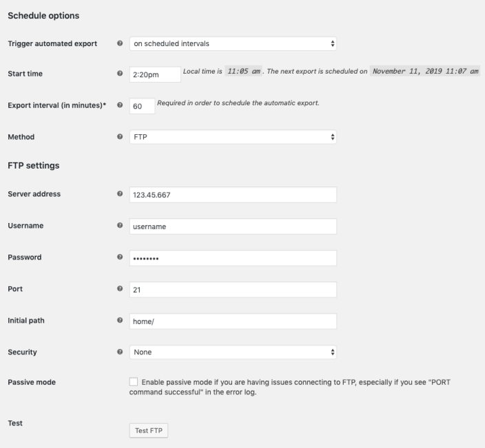The height and width of the screenshot is (448, 485).
Task: Click help icon next to Start time
Action: (121, 72)
